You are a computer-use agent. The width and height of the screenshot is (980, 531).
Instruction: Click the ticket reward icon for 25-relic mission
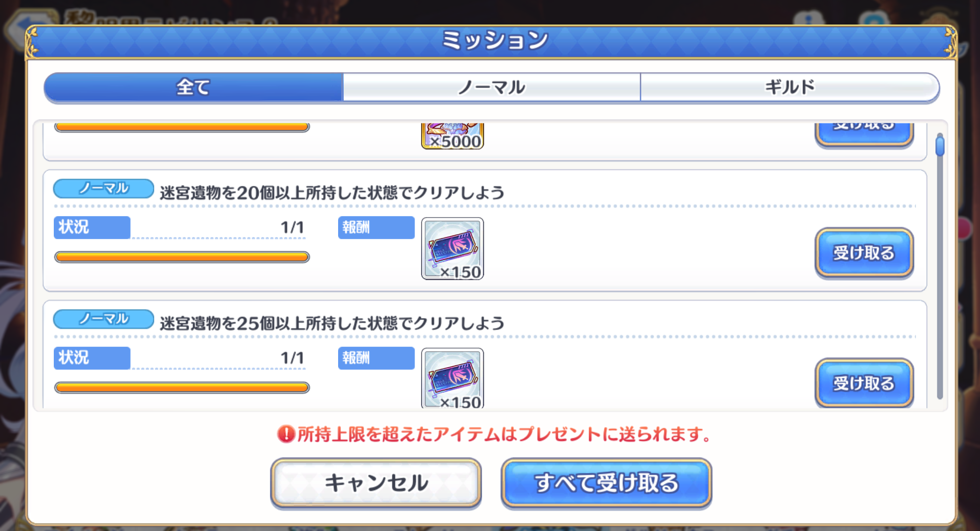click(x=452, y=378)
